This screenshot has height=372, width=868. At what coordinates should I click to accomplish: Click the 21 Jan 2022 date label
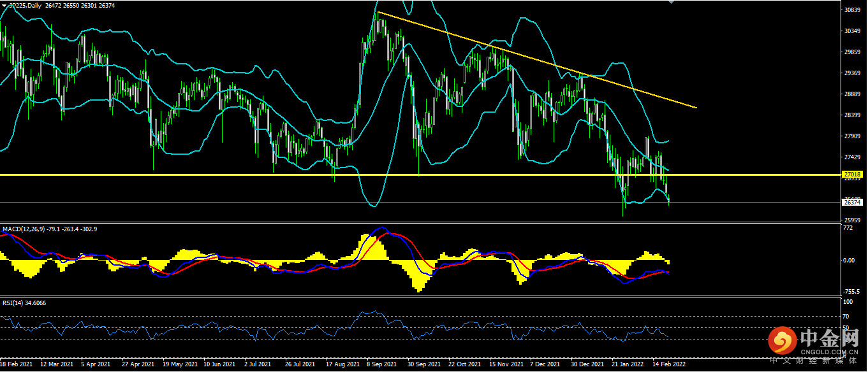627,365
